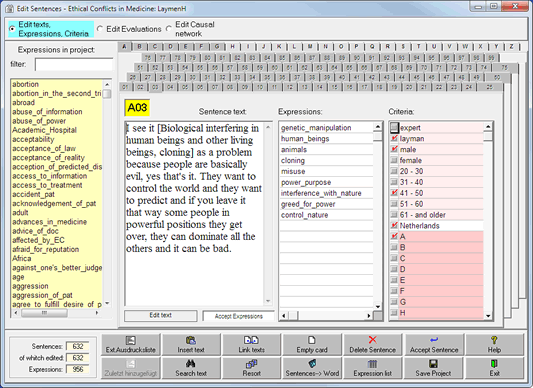Screen dimensions: 533x388
Task: Uncheck the 41 - 50 age checkbox
Action: coord(394,193)
